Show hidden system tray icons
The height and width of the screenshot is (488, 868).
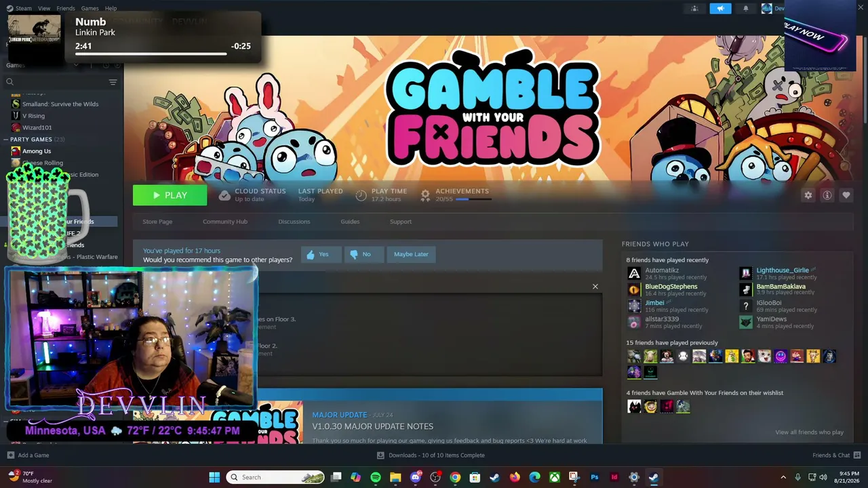[x=783, y=477]
